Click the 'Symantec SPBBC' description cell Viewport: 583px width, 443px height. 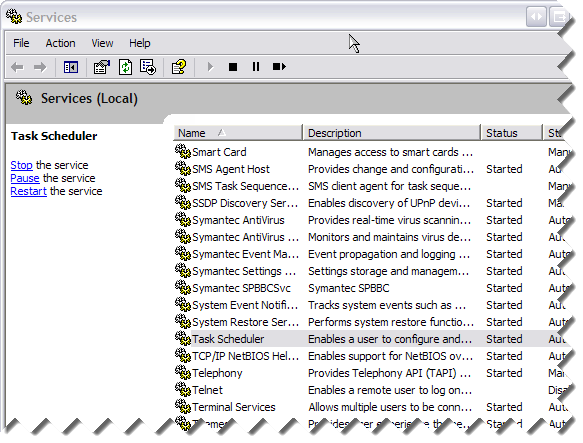click(349, 288)
